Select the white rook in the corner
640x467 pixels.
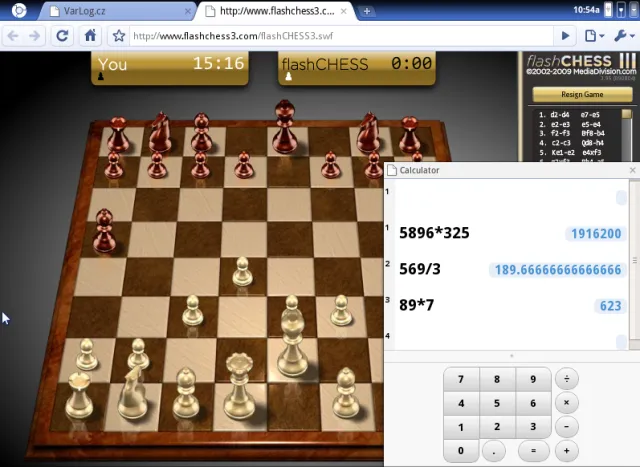point(79,395)
